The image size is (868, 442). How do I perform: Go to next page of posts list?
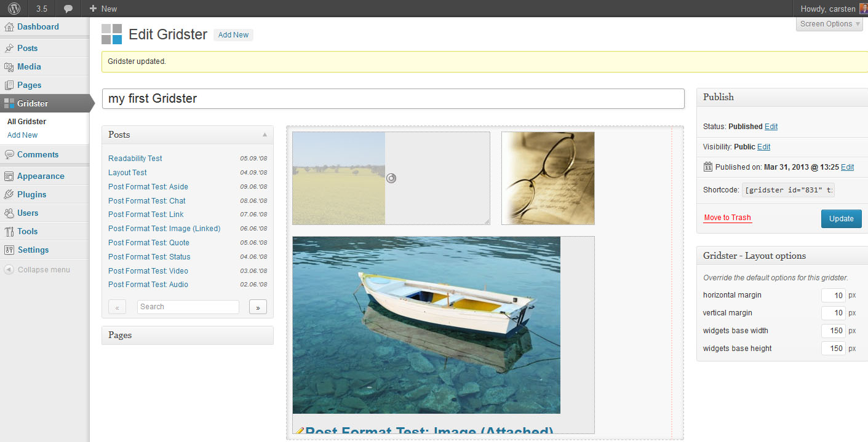tap(258, 307)
